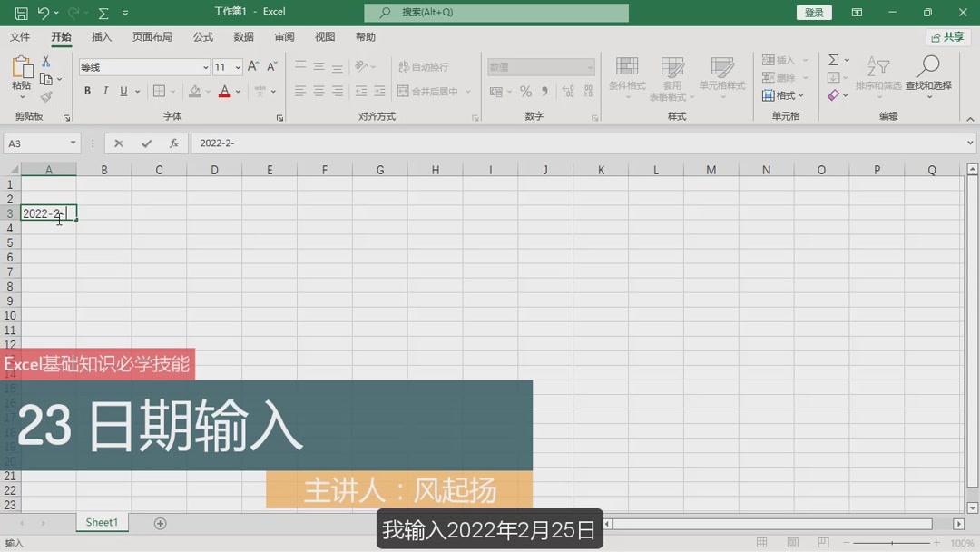This screenshot has height=552, width=980.
Task: Open the font color swatch
Action: click(x=224, y=91)
